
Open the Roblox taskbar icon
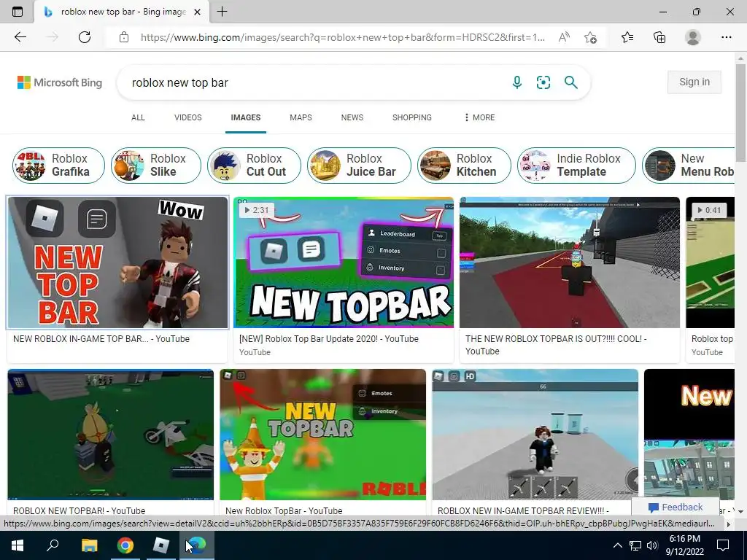[x=161, y=545]
